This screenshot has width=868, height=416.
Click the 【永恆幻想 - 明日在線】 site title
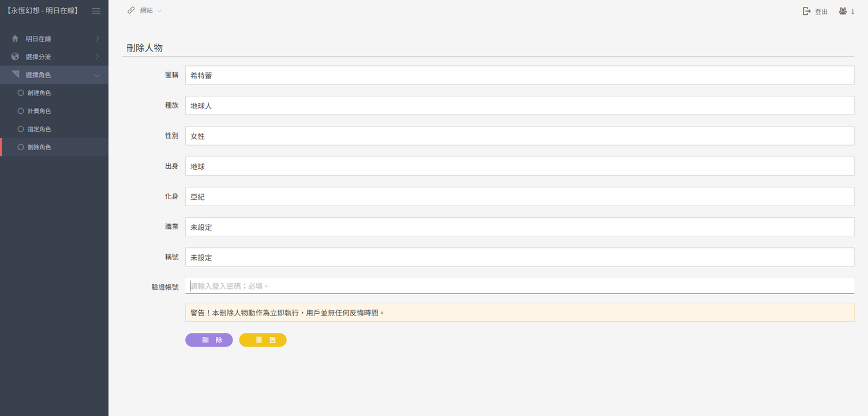pyautogui.click(x=43, y=11)
